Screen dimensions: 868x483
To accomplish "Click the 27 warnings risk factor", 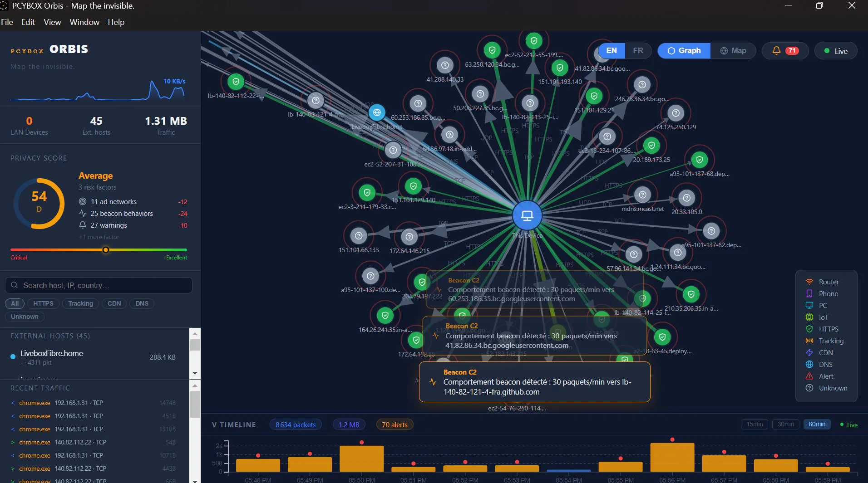I will tap(133, 225).
